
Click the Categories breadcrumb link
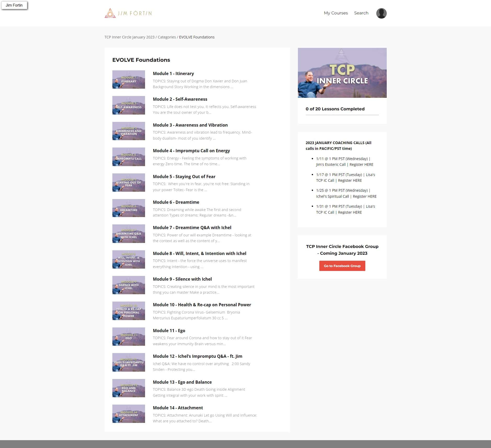tap(166, 37)
